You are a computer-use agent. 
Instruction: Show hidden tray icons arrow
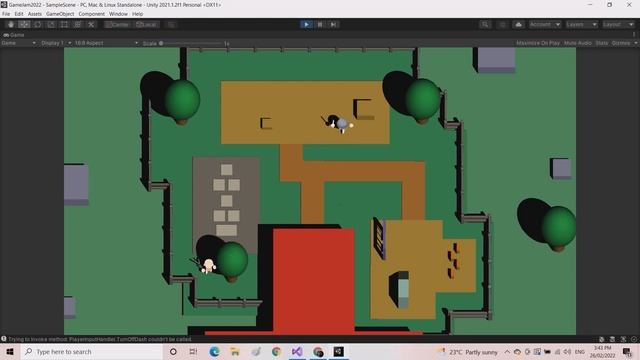pyautogui.click(x=507, y=352)
